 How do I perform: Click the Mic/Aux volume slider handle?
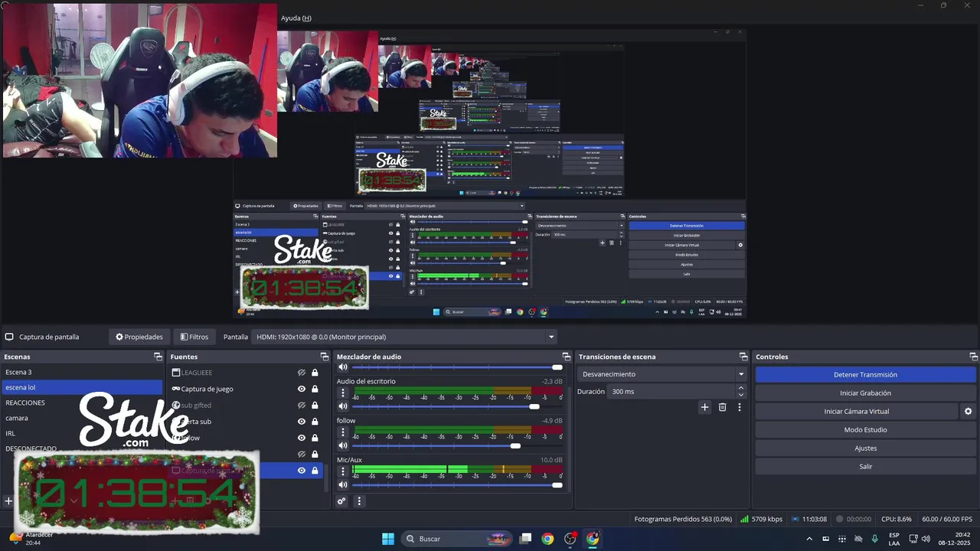[x=557, y=484]
